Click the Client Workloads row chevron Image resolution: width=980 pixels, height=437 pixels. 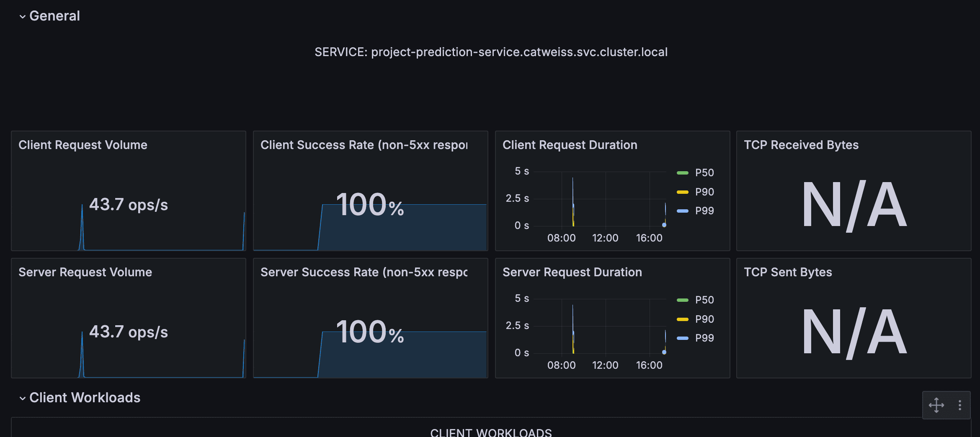[22, 398]
